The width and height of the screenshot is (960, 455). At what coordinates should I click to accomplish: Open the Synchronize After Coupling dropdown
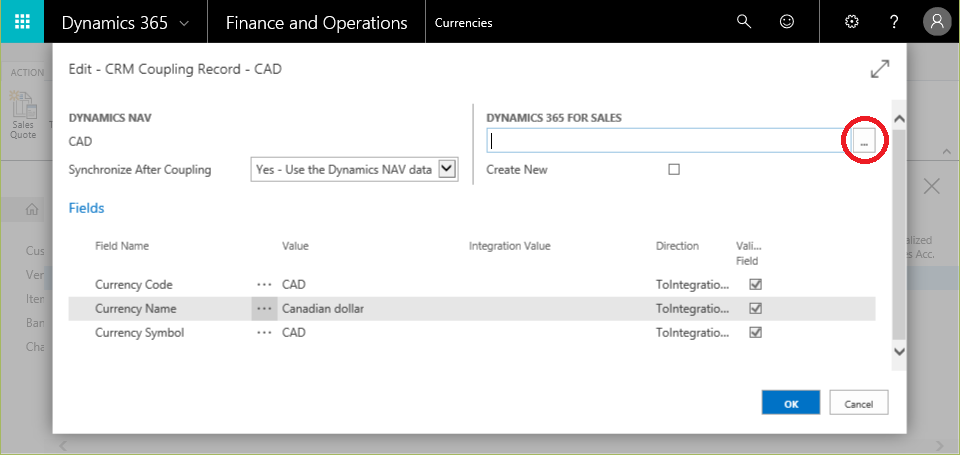354,170
